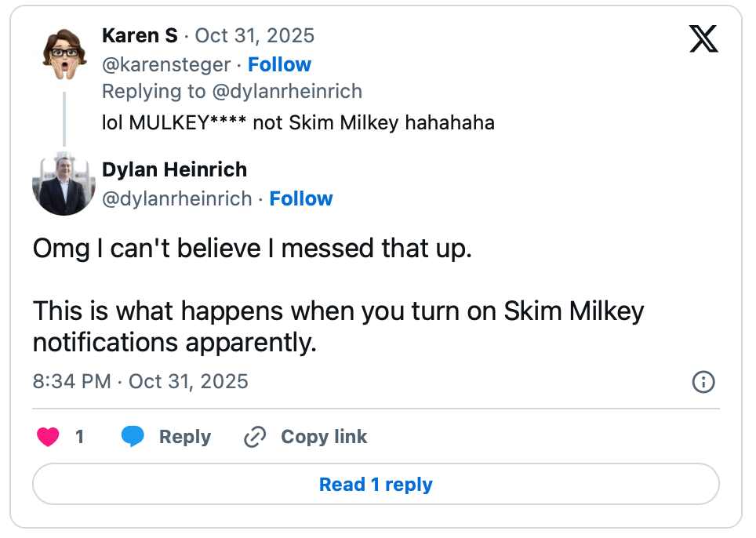This screenshot has height=538, width=756.
Task: Follow Karen S via Follow link
Action: point(279,64)
